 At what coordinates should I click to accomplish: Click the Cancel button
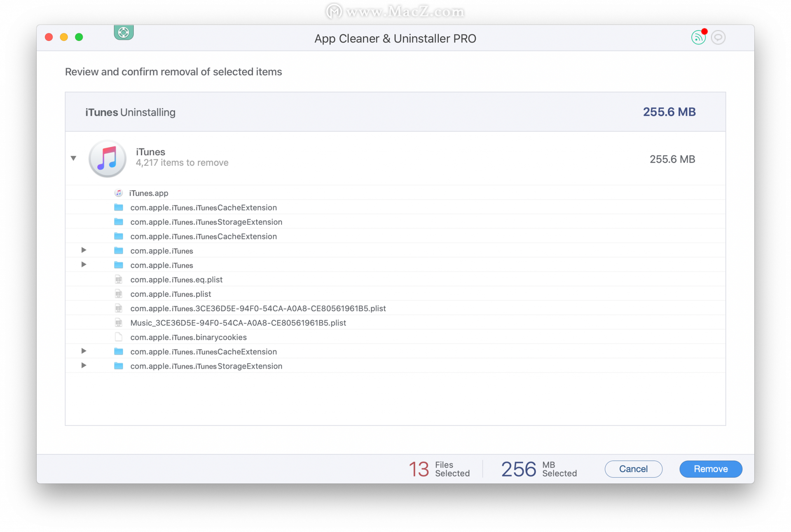[633, 469]
